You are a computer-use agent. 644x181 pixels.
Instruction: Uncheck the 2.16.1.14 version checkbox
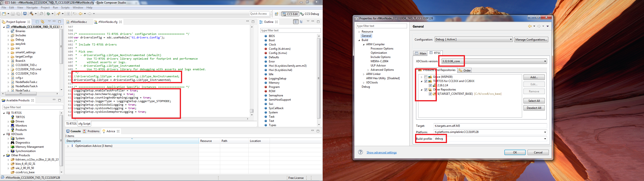tap(430, 85)
